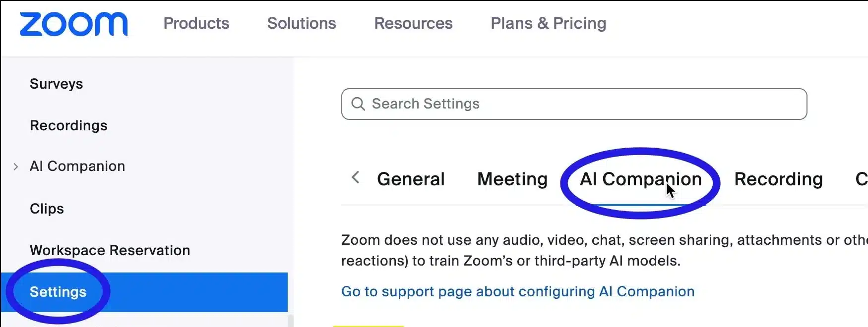Open the Solutions menu
The height and width of the screenshot is (327, 868).
pos(302,23)
